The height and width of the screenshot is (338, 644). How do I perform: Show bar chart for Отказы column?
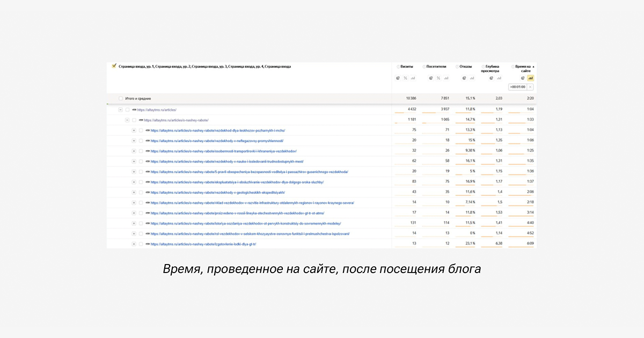[x=472, y=78]
